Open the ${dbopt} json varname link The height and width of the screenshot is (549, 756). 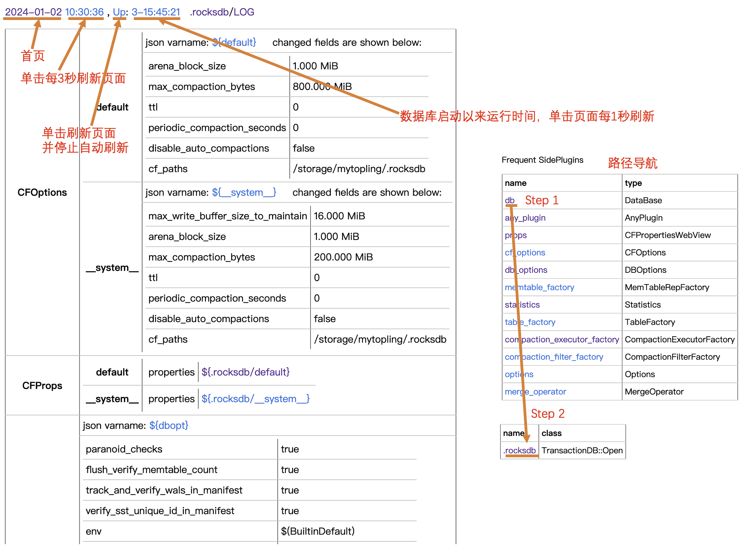tap(169, 426)
